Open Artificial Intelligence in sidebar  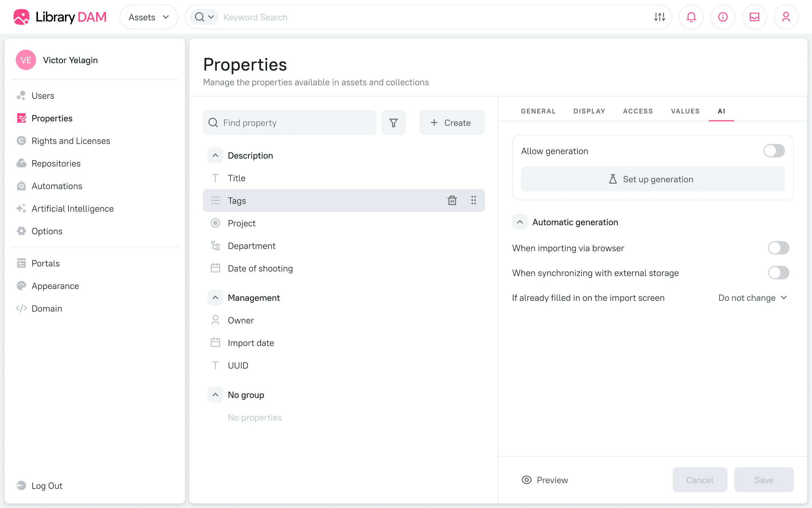coord(73,208)
